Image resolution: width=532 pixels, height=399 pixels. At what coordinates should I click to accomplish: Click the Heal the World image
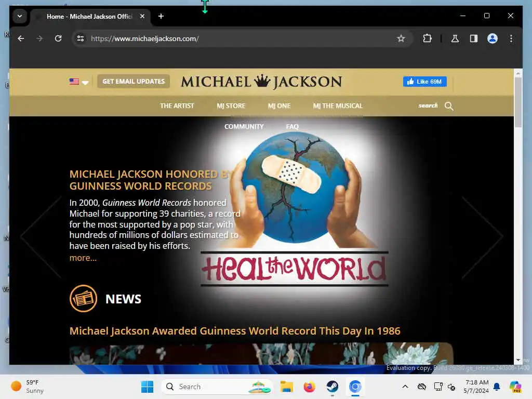click(x=295, y=209)
